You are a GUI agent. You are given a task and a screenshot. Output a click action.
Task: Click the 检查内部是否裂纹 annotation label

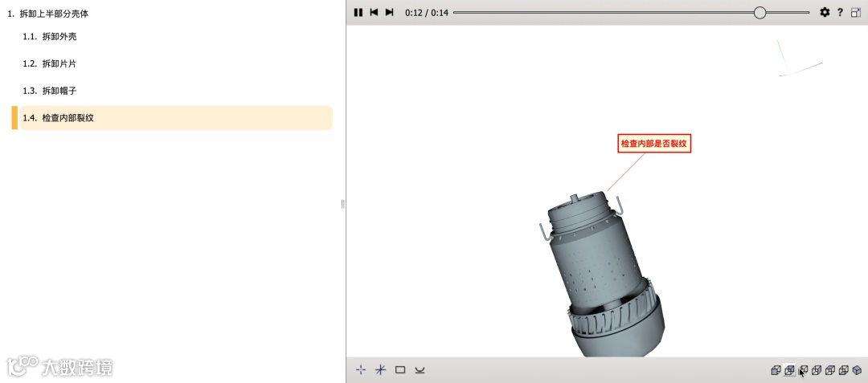(654, 144)
